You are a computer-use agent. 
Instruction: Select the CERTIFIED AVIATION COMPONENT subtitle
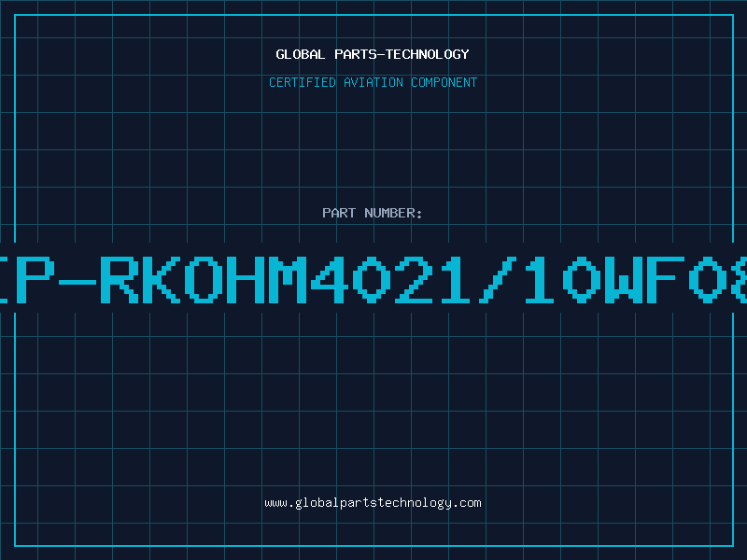(x=373, y=82)
